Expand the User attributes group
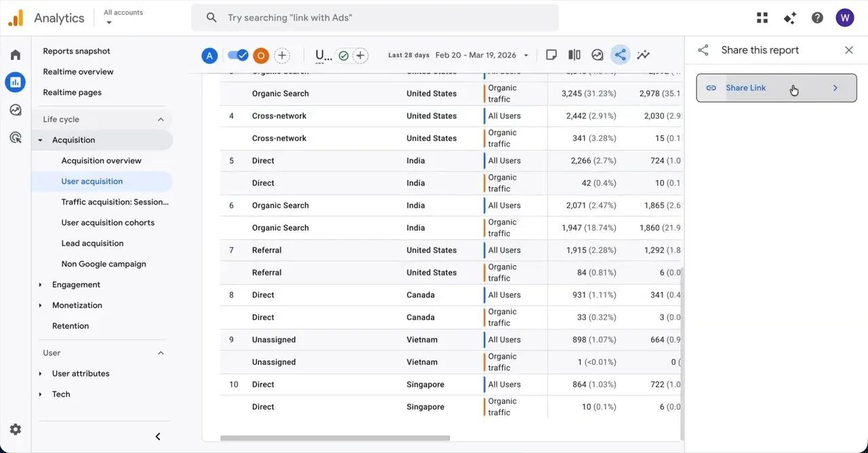This screenshot has width=868, height=453. (x=41, y=374)
